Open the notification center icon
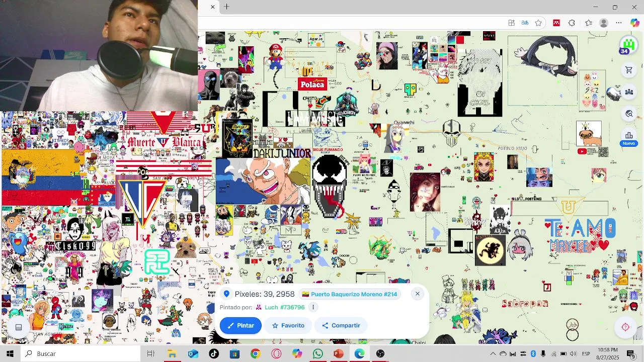 (x=630, y=353)
